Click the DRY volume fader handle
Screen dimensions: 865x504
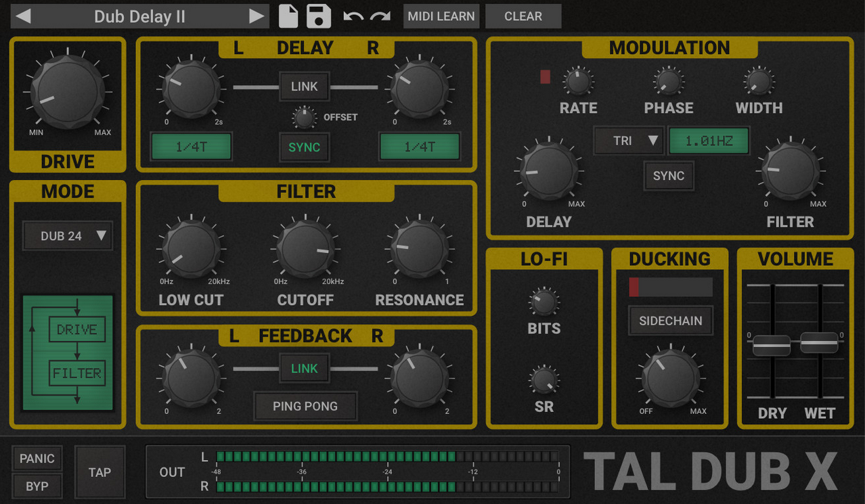pyautogui.click(x=772, y=344)
